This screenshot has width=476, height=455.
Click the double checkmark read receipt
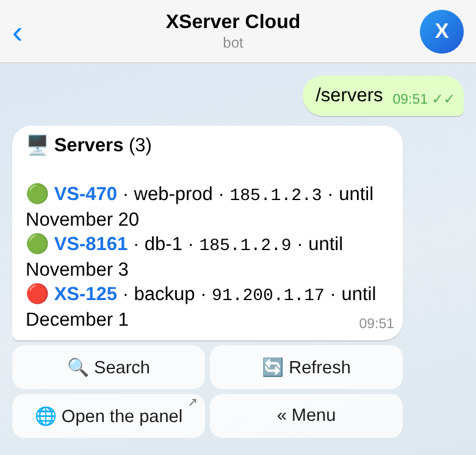tap(443, 99)
